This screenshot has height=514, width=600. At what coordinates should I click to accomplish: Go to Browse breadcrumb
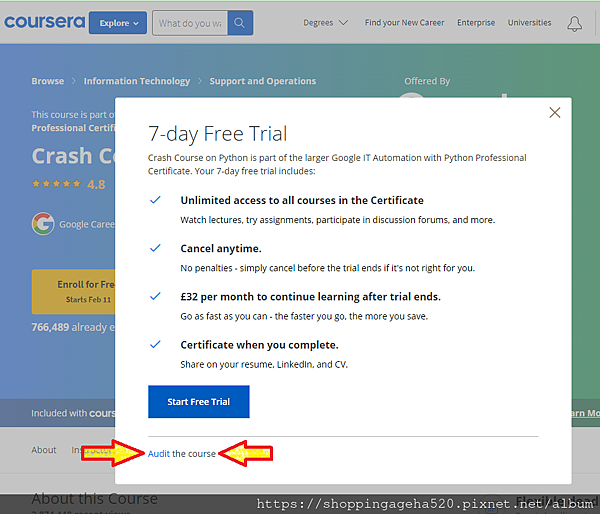point(48,81)
